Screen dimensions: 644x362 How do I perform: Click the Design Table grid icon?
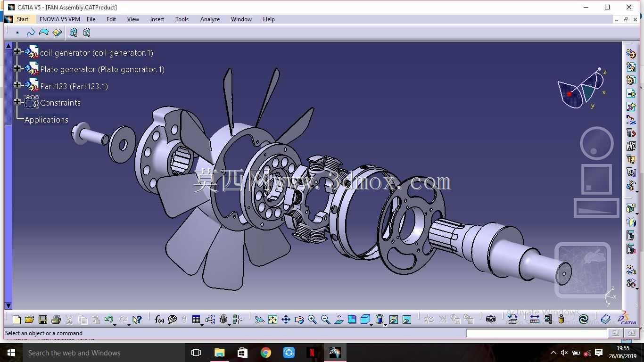[x=196, y=320]
